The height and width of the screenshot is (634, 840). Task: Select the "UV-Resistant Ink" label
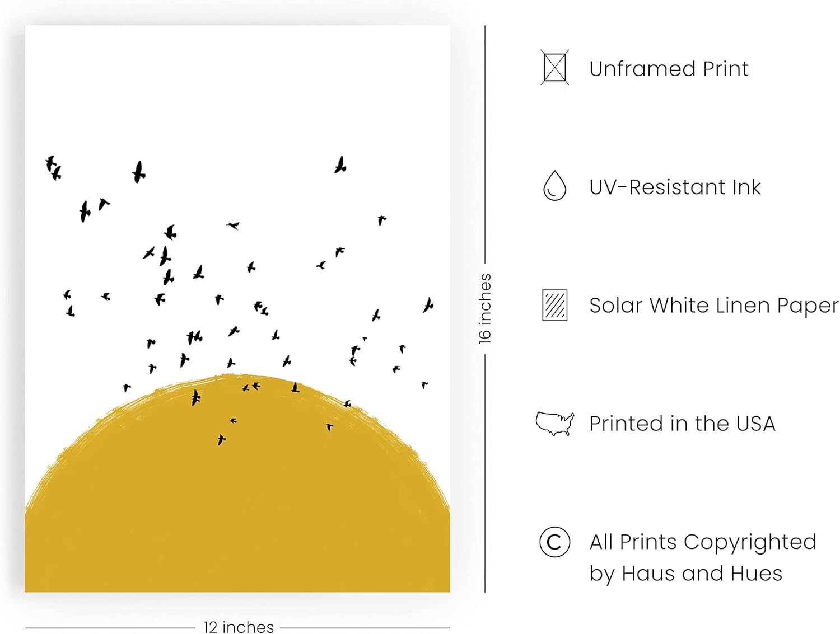coord(675,187)
